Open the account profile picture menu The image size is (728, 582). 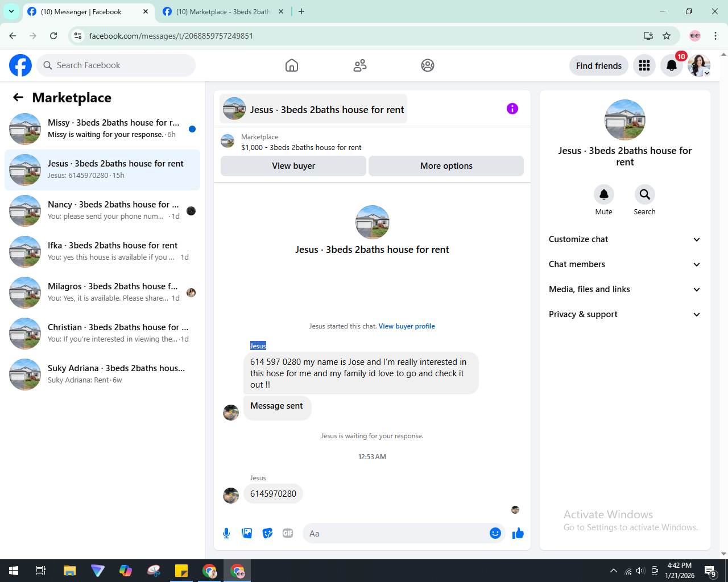(699, 65)
